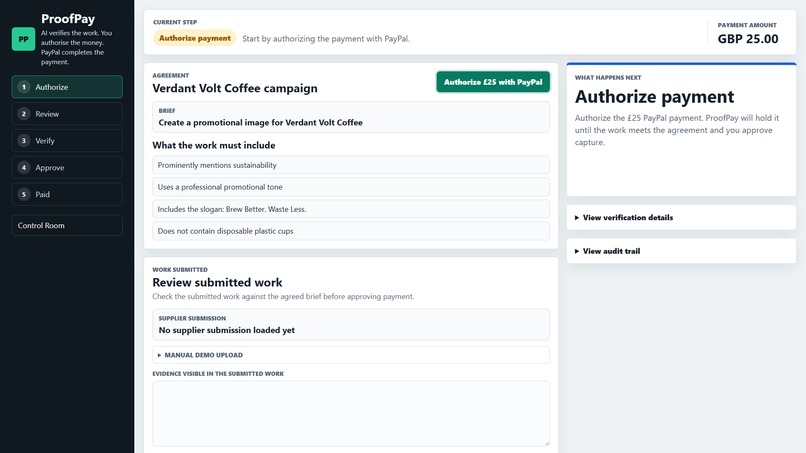Screen dimensions: 806x453
Task: Expand View verification details
Action: point(681,218)
